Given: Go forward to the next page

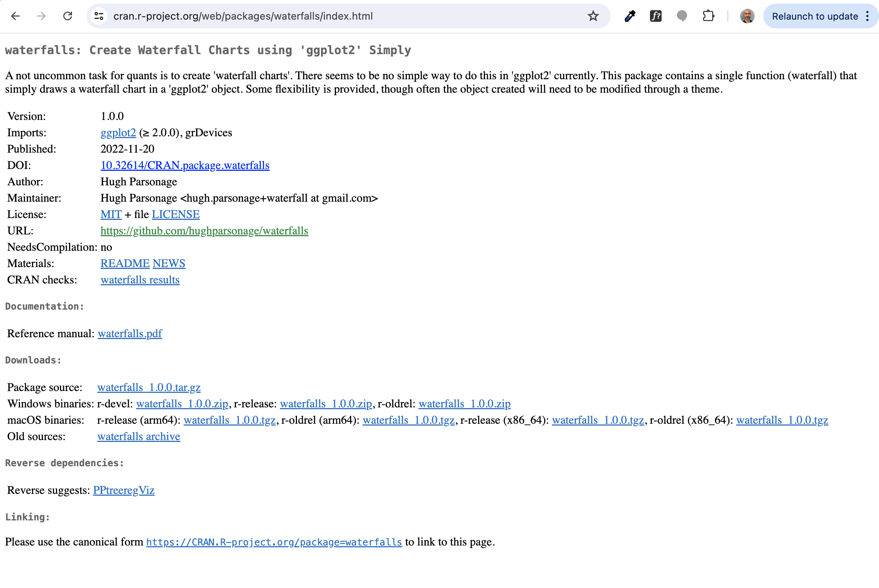Looking at the screenshot, I should pos(42,16).
